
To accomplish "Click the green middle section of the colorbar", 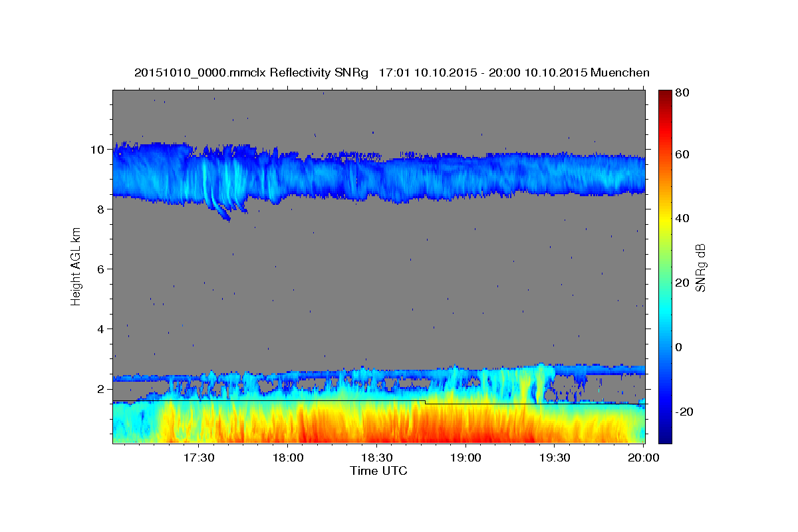I will [664, 267].
